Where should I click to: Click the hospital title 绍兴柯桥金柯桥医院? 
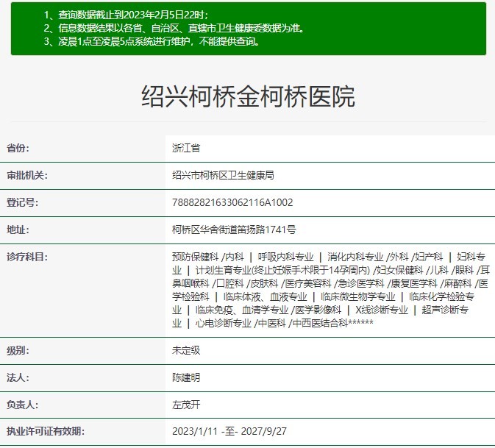coord(248,96)
